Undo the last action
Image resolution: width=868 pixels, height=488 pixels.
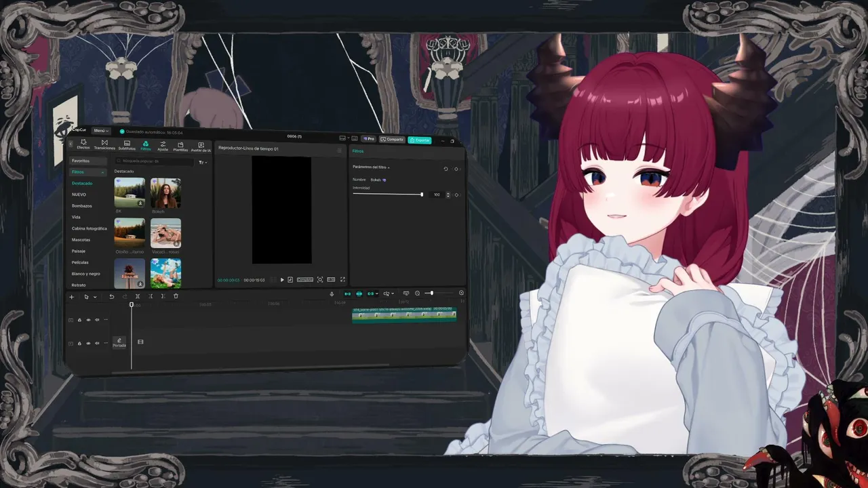coord(111,296)
